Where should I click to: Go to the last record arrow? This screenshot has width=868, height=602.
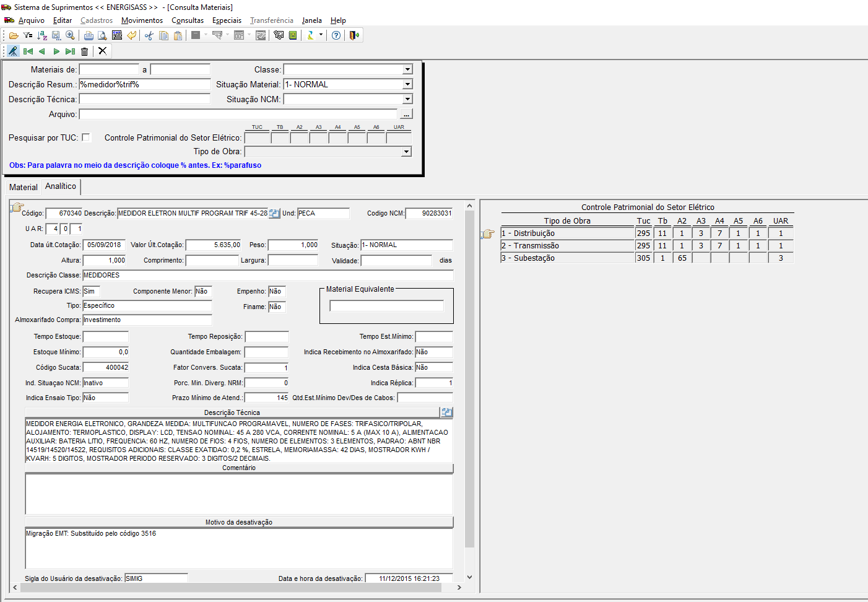(x=70, y=51)
